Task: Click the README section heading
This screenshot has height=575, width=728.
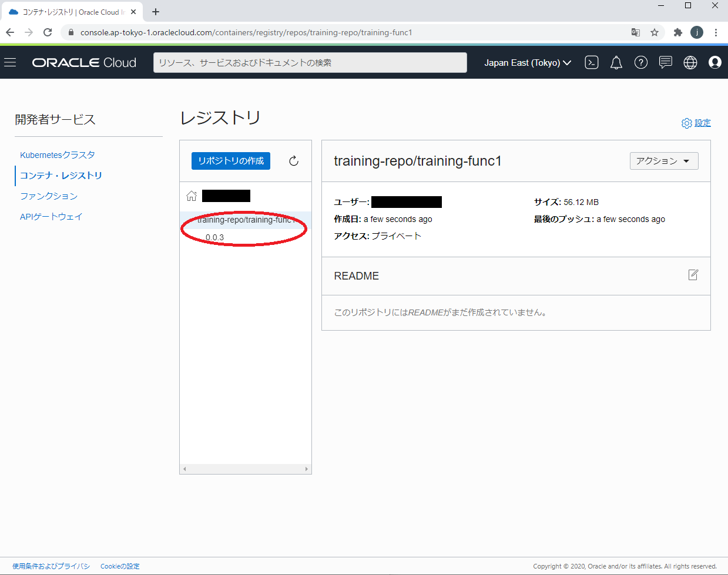Action: (357, 276)
